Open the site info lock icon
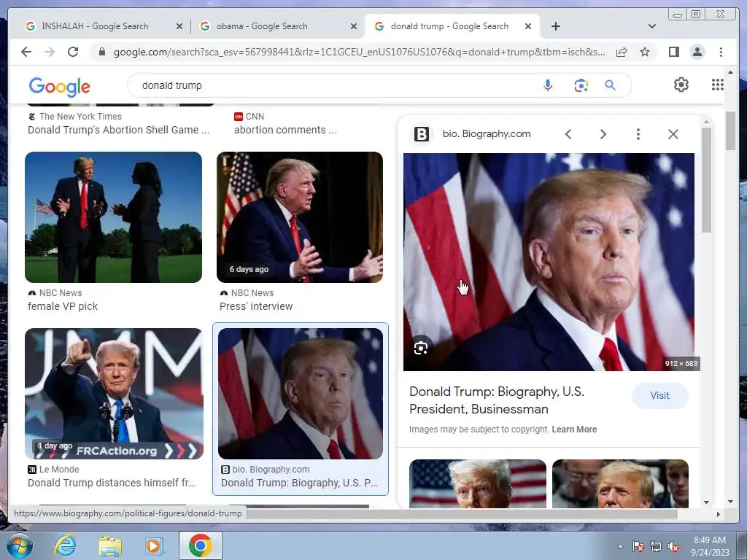 click(x=101, y=52)
